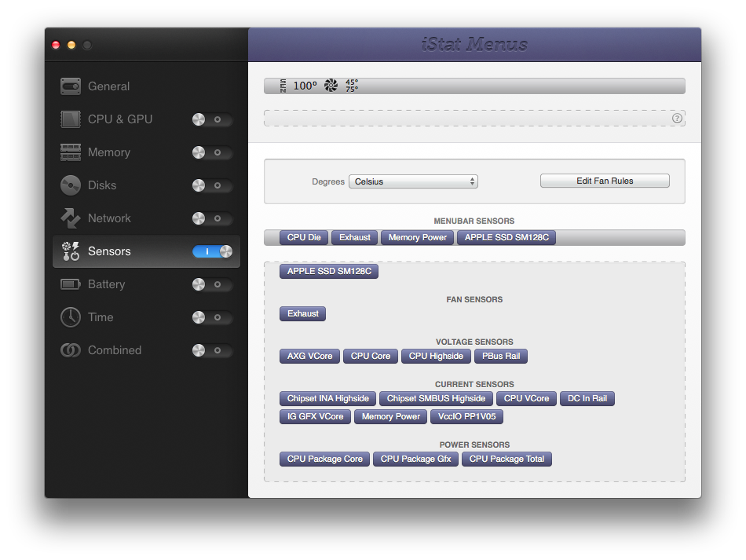Click the Time clock icon
The width and height of the screenshot is (746, 560).
click(71, 317)
